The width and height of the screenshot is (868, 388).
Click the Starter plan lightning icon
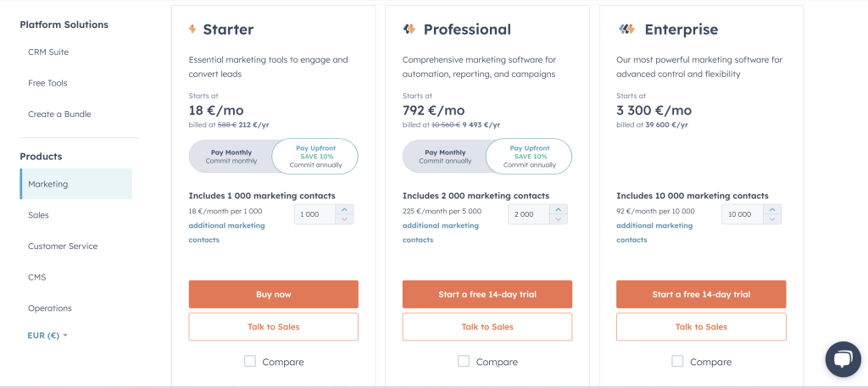pyautogui.click(x=192, y=29)
